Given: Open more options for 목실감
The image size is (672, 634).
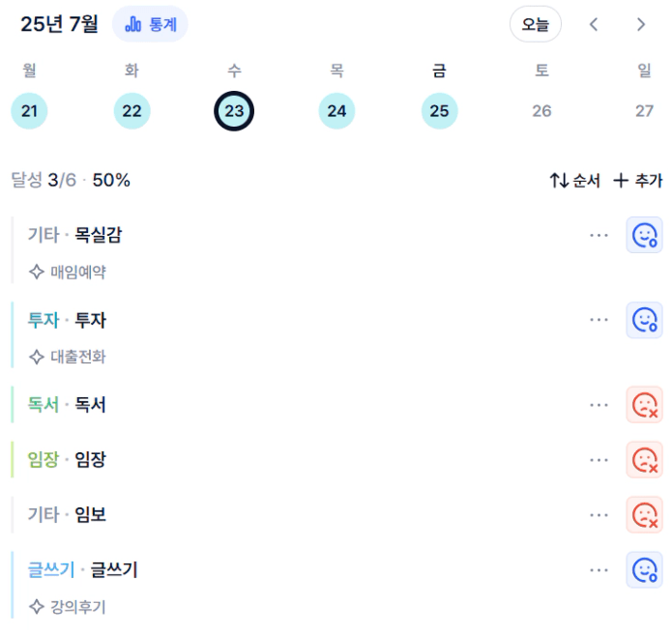Looking at the screenshot, I should click(599, 235).
